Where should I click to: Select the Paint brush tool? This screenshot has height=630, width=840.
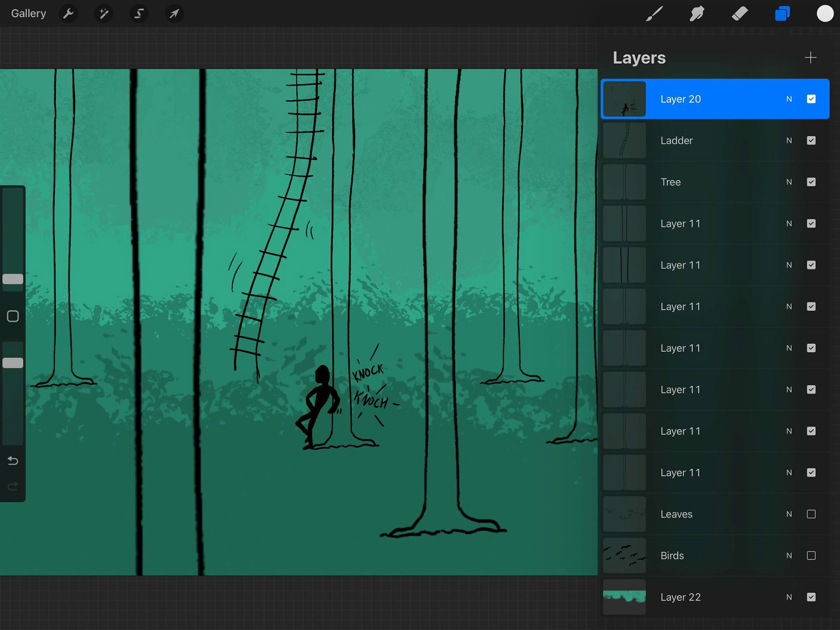(x=654, y=14)
